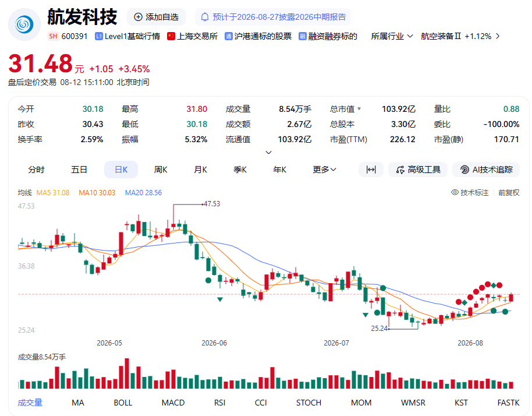The image size is (532, 416).
Task: Click the SH market badge
Action: pos(53,36)
